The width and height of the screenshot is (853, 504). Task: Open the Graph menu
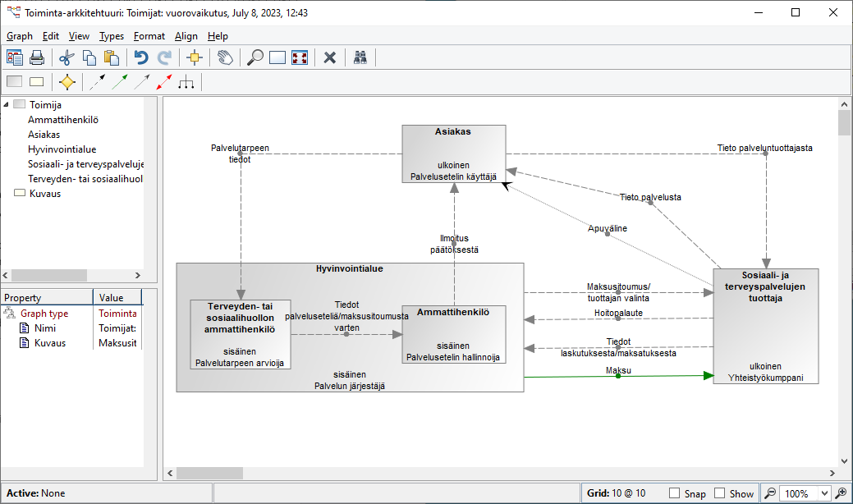tap(20, 36)
